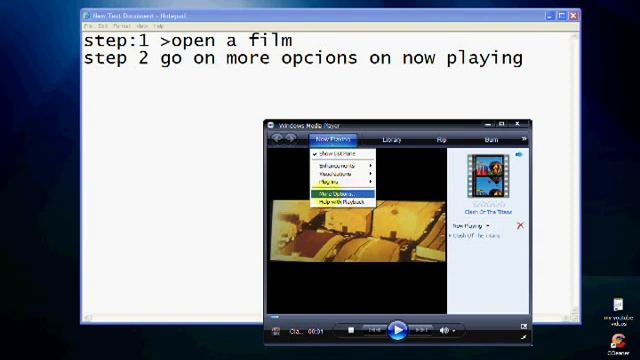Rate the video using the star rating
Screen dimensions: 640x360
pos(489,204)
